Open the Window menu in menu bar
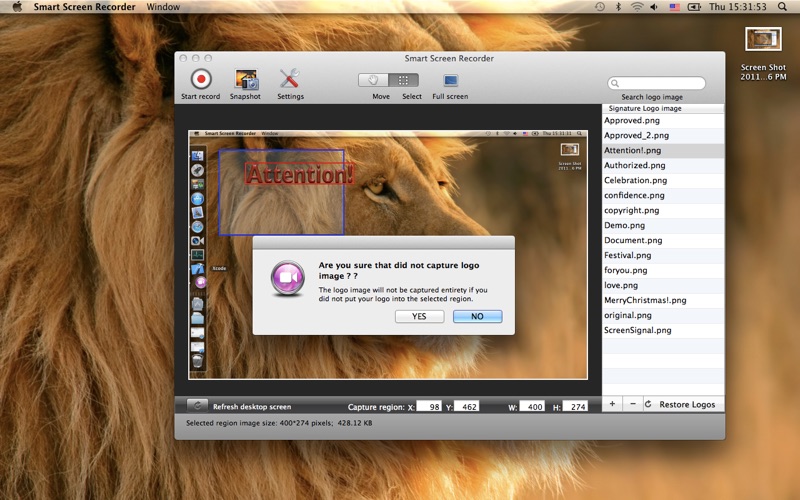Viewport: 800px width, 500px height. tap(163, 7)
